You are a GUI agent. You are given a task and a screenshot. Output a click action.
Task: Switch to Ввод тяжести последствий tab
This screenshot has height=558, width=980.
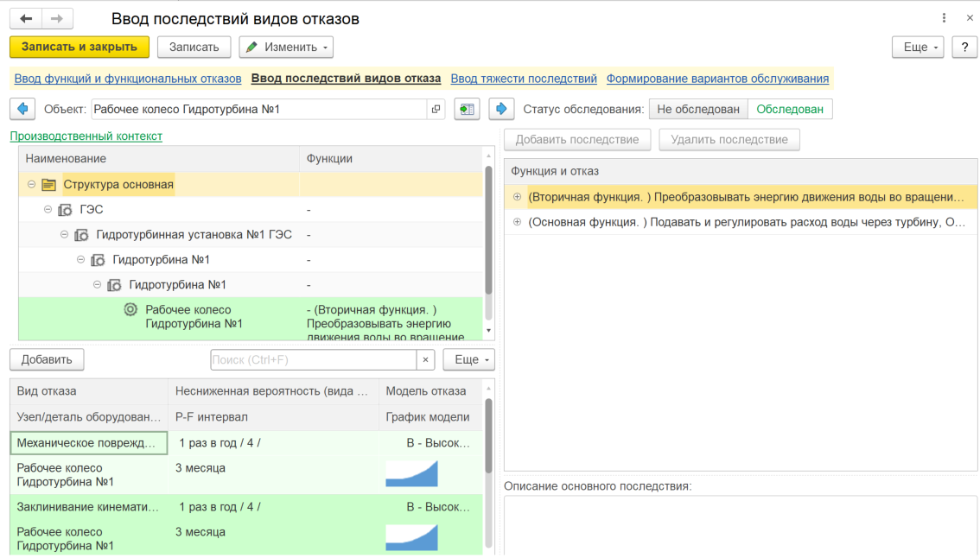click(x=524, y=79)
